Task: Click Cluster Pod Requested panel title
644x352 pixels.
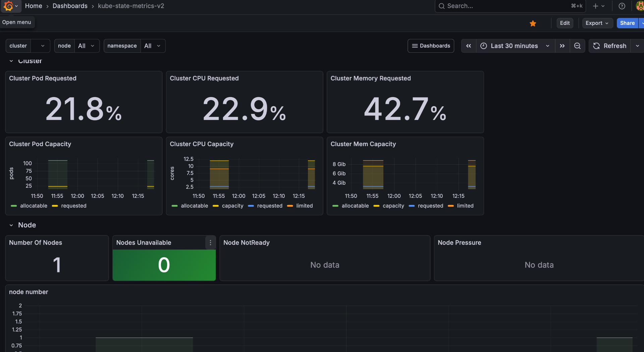Action: (x=43, y=78)
